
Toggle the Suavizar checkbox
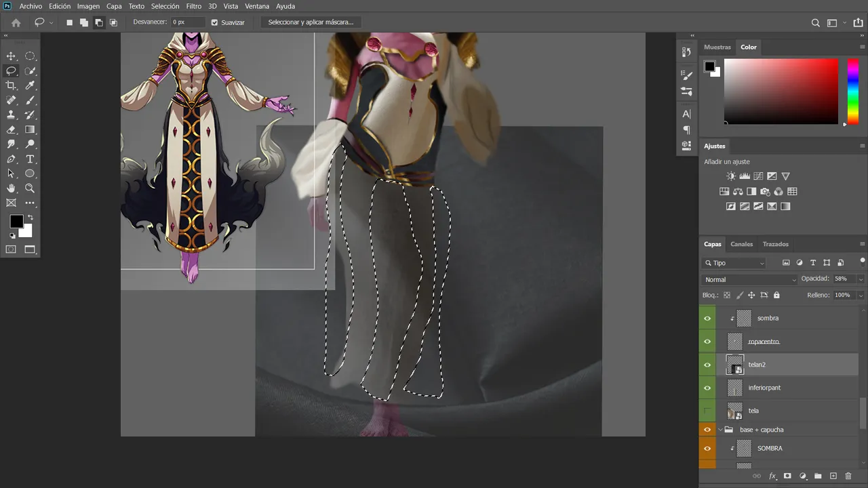click(214, 22)
